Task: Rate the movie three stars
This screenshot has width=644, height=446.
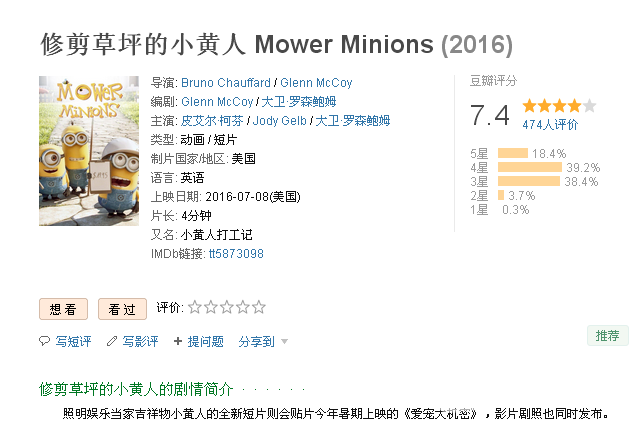Action: tap(227, 307)
